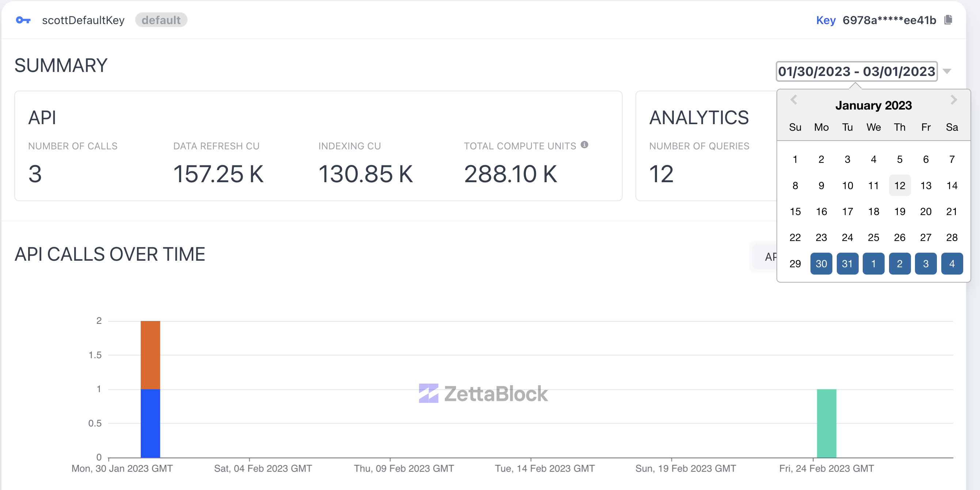The width and height of the screenshot is (980, 490).
Task: Click the blue bar segment in chart
Action: [x=150, y=423]
